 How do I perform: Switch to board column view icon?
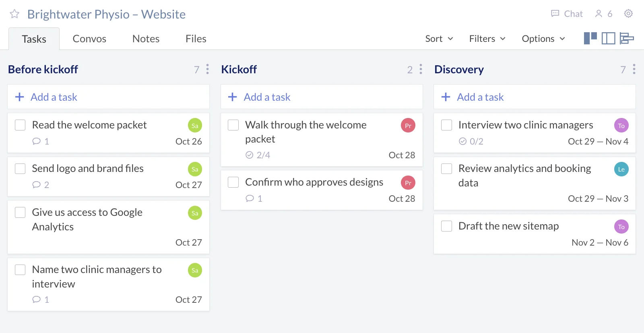(590, 38)
